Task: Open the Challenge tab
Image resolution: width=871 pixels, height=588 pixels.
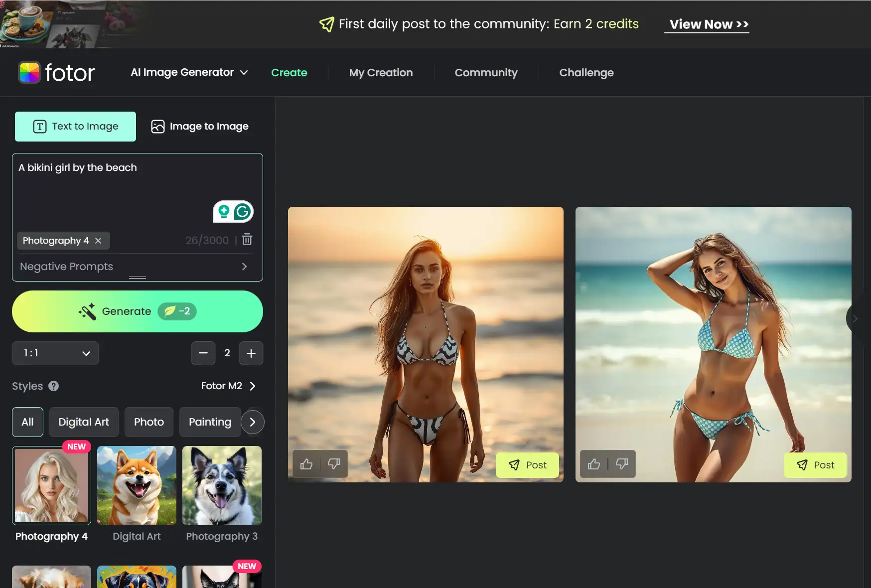Action: [586, 73]
